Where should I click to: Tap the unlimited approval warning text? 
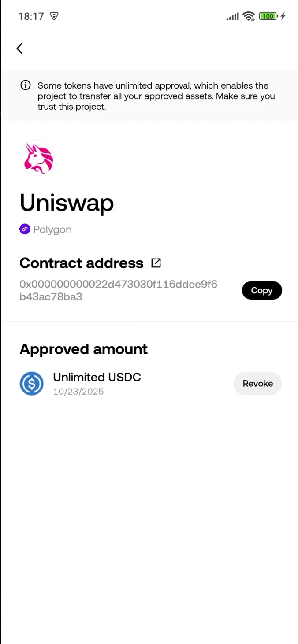[x=156, y=96]
